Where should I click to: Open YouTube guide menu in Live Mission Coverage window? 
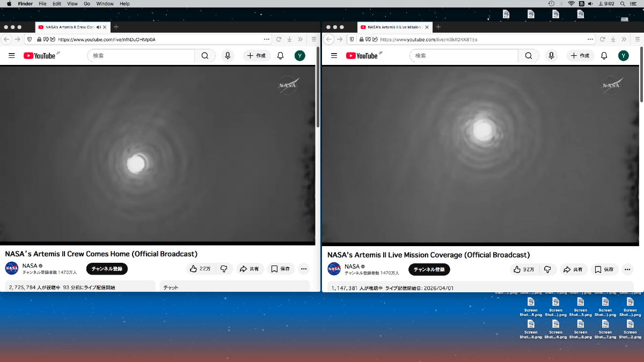[x=334, y=55]
